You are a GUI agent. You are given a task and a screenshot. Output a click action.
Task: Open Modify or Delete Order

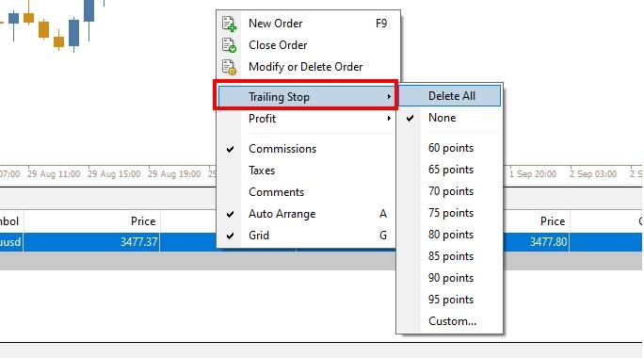(308, 67)
